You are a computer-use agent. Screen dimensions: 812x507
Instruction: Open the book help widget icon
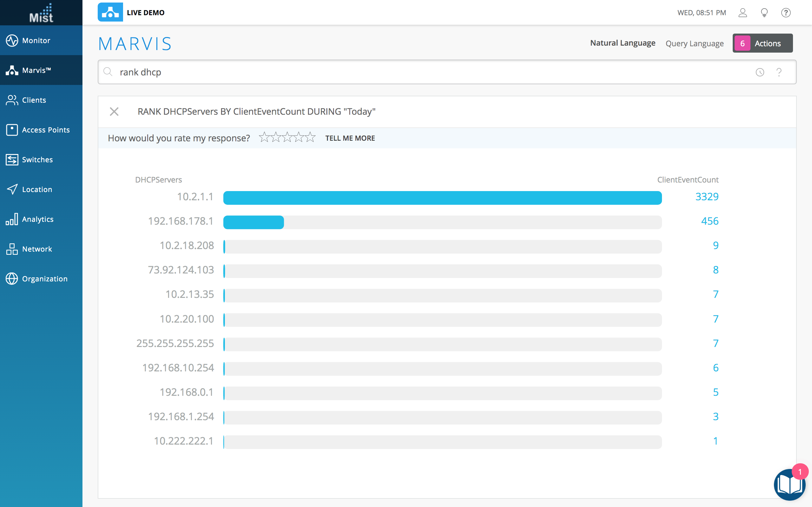tap(789, 485)
